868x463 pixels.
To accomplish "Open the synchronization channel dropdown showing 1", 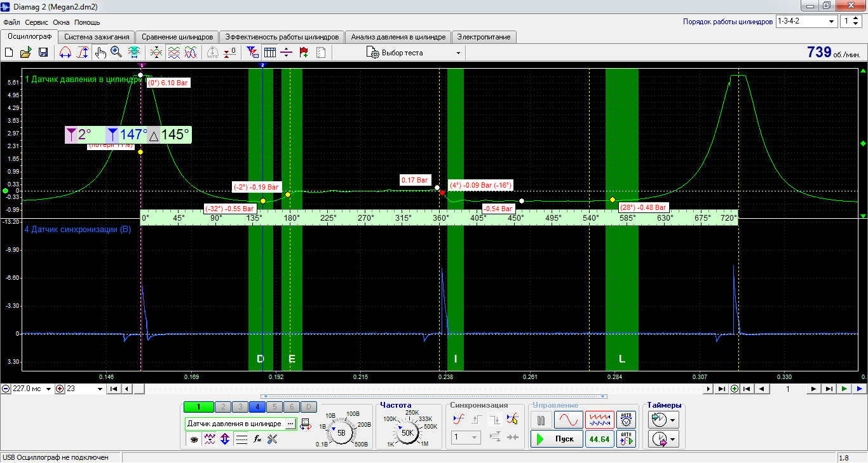I will 466,438.
